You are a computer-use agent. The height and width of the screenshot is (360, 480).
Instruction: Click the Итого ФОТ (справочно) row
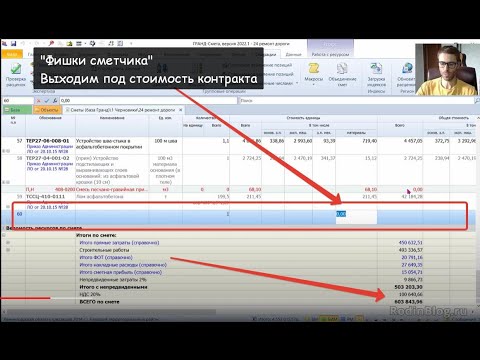(x=106, y=257)
